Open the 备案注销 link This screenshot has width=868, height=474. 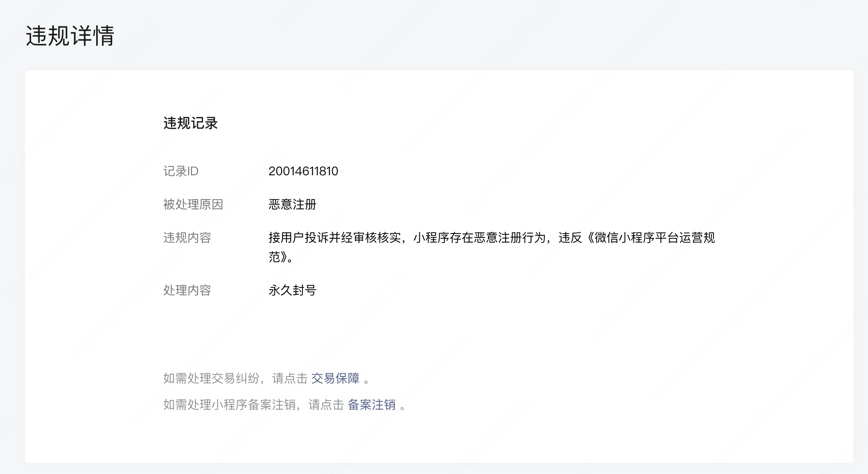(371, 405)
